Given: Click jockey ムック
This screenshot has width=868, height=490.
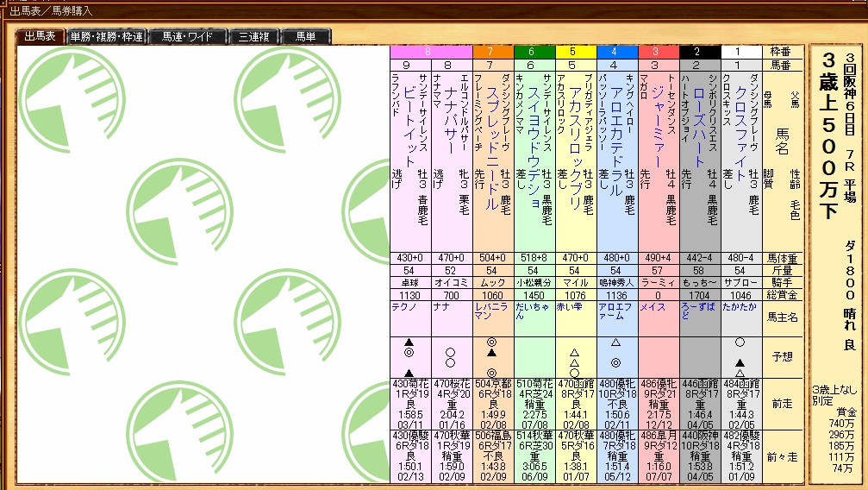Looking at the screenshot, I should click(493, 283).
